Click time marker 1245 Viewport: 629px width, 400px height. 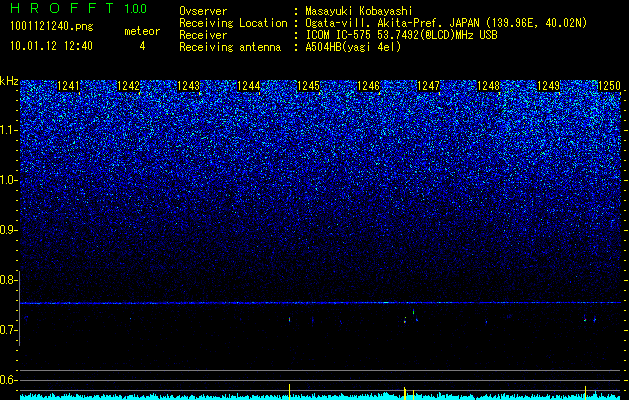pos(308,85)
